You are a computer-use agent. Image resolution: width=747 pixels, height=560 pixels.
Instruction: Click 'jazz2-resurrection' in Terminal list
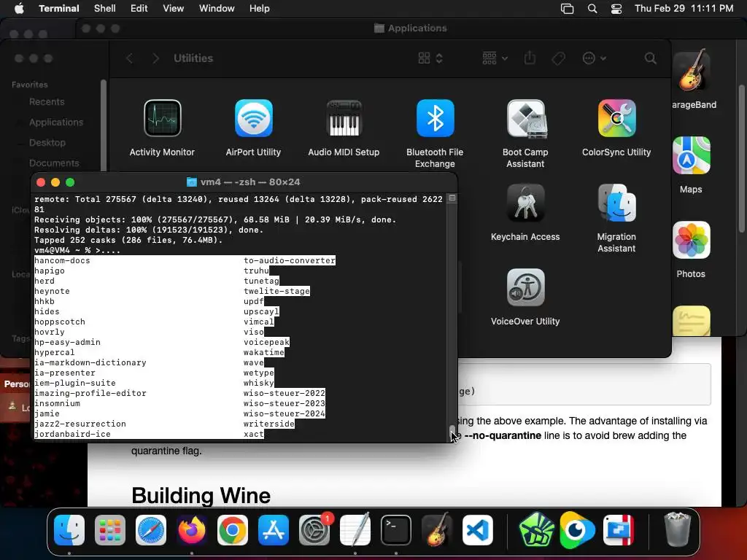80,424
